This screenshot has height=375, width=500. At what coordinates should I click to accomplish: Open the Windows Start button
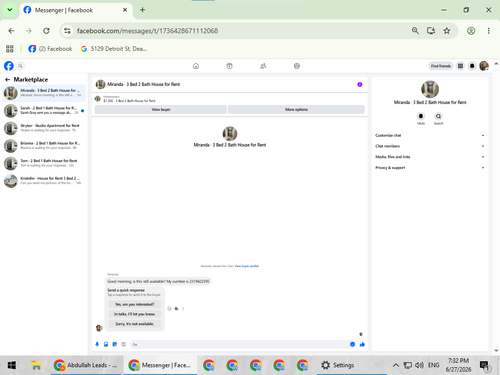click(x=12, y=365)
